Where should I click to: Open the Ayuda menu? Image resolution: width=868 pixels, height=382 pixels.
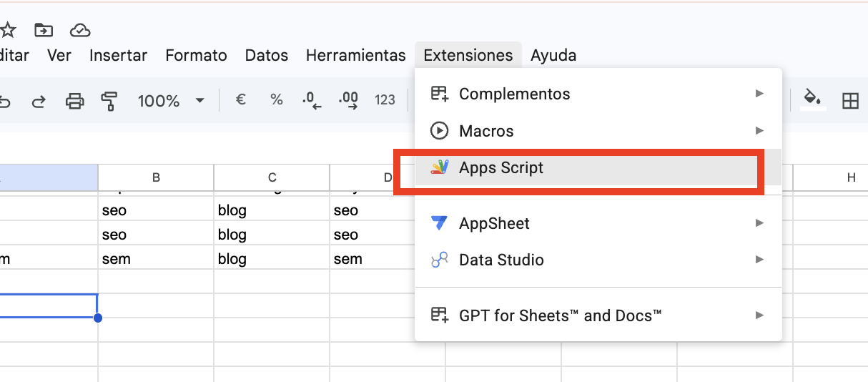(553, 55)
